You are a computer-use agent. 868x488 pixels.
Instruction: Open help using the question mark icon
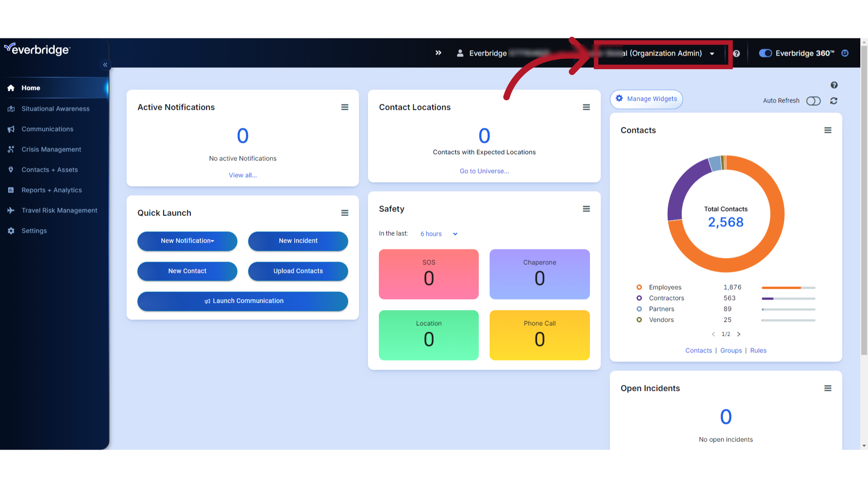(x=736, y=53)
